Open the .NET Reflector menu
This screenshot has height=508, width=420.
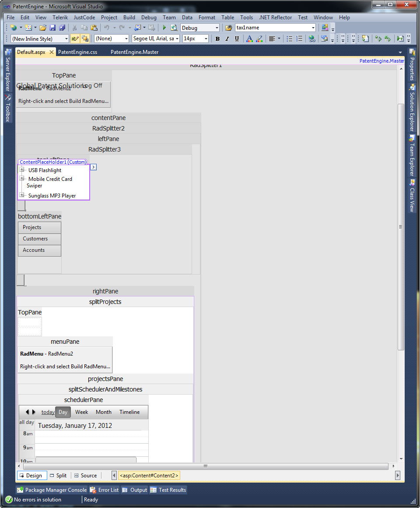pyautogui.click(x=275, y=18)
